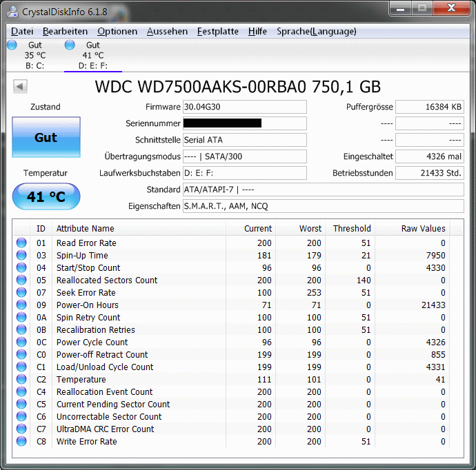
Task: Click the CrystalDiskInfo title bar icon
Action: pos(12,12)
